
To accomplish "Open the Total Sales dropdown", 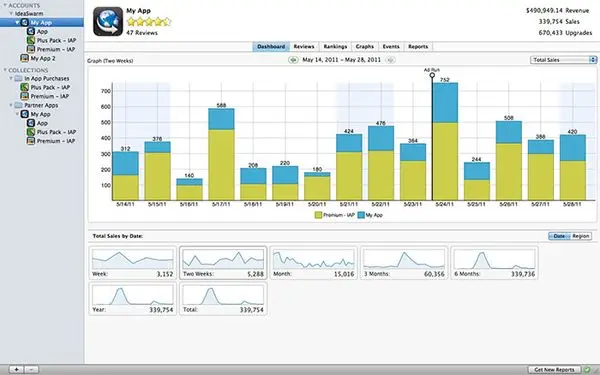I will pyautogui.click(x=563, y=60).
